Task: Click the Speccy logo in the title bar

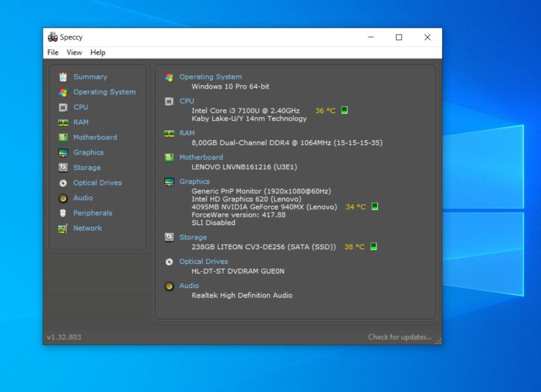Action: tap(52, 37)
